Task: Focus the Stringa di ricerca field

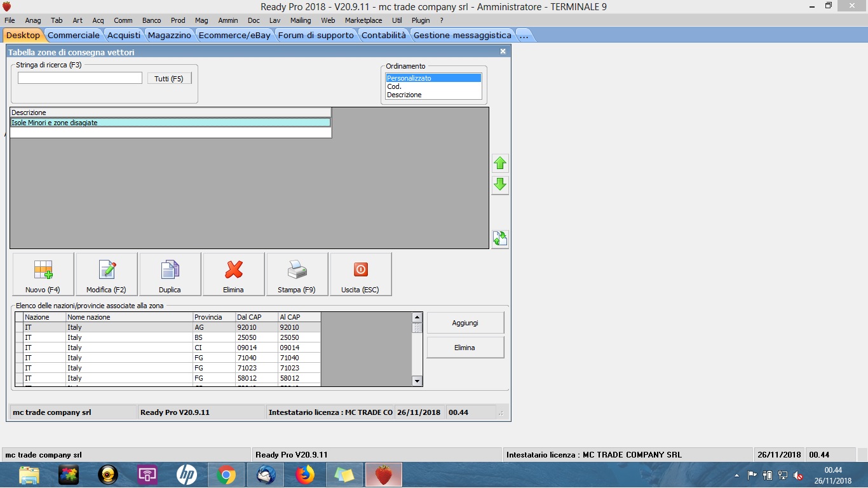Action: (x=80, y=78)
